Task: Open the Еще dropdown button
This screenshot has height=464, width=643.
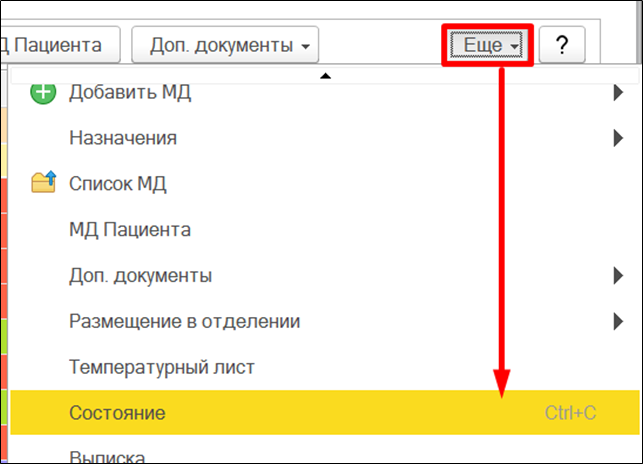Action: click(487, 45)
